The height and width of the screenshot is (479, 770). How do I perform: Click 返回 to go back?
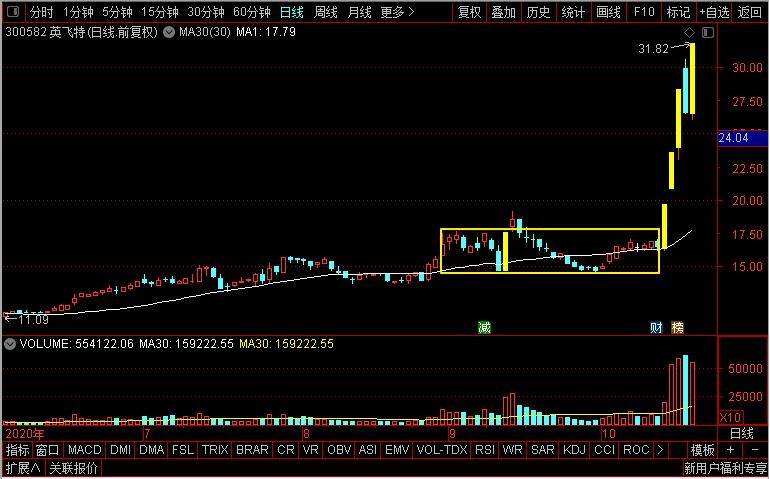(750, 12)
